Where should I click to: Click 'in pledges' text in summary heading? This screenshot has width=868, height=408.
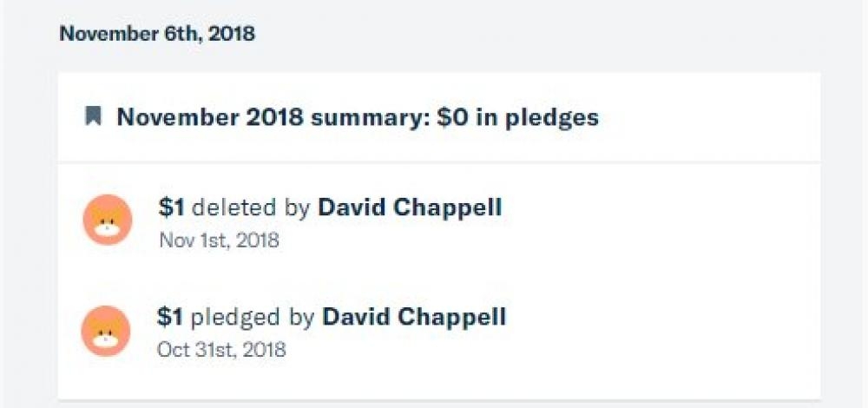tap(537, 117)
